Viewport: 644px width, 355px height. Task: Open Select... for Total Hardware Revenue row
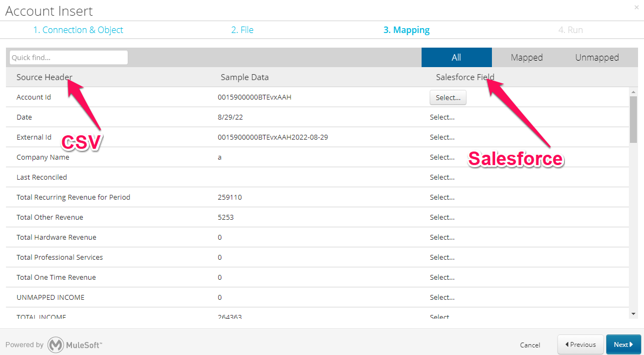(x=442, y=238)
